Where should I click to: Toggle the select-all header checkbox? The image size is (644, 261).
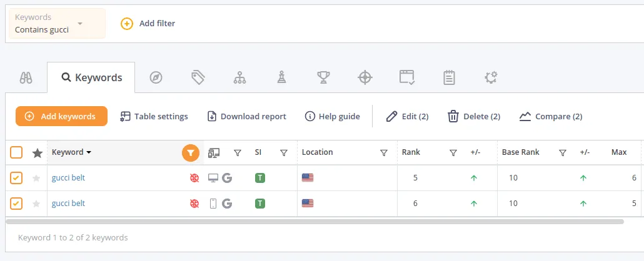pos(17,152)
